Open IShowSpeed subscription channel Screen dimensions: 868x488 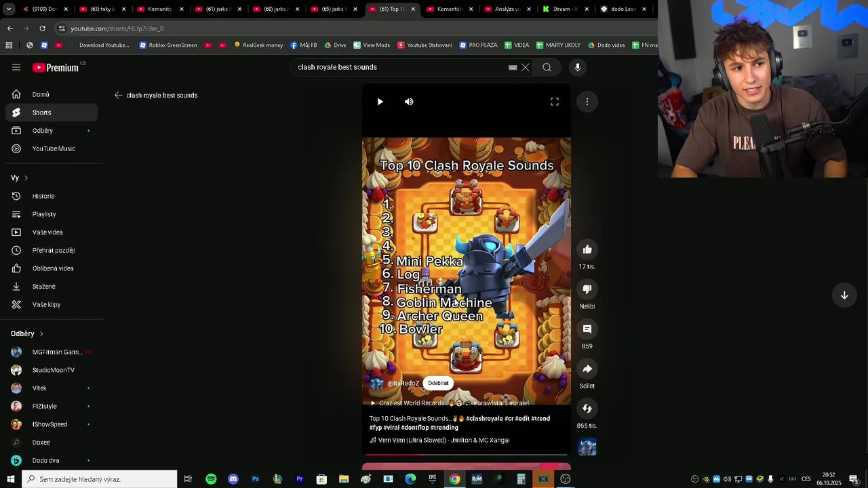click(52, 424)
